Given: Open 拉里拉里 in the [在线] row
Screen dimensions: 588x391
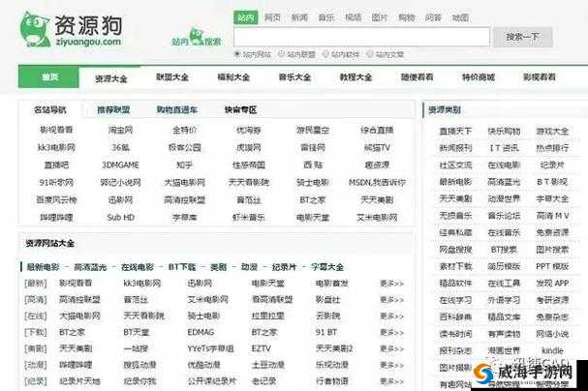Looking at the screenshot, I should pos(267,316).
